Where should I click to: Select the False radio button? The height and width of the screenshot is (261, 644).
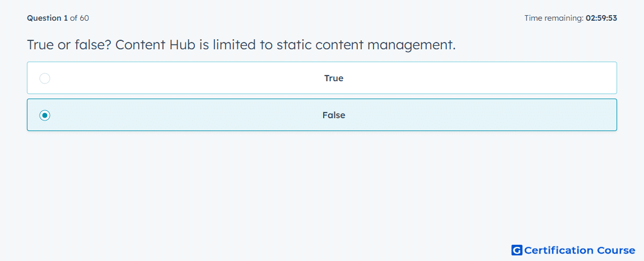click(x=45, y=115)
